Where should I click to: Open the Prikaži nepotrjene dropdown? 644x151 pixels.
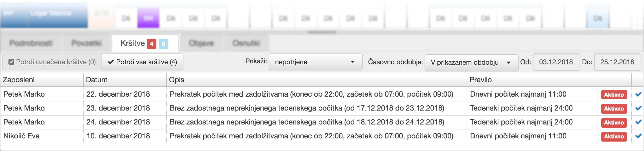coord(315,62)
